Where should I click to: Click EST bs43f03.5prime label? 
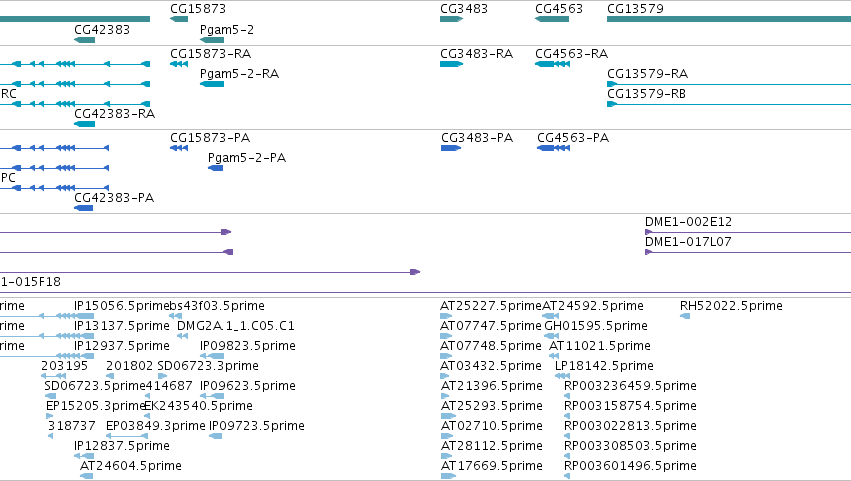[x=217, y=306]
